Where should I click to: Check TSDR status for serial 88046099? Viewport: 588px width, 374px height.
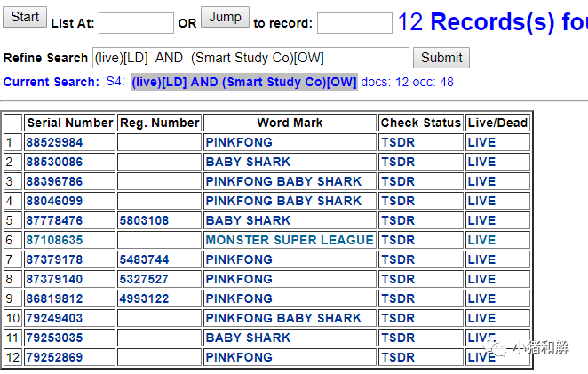pos(398,201)
